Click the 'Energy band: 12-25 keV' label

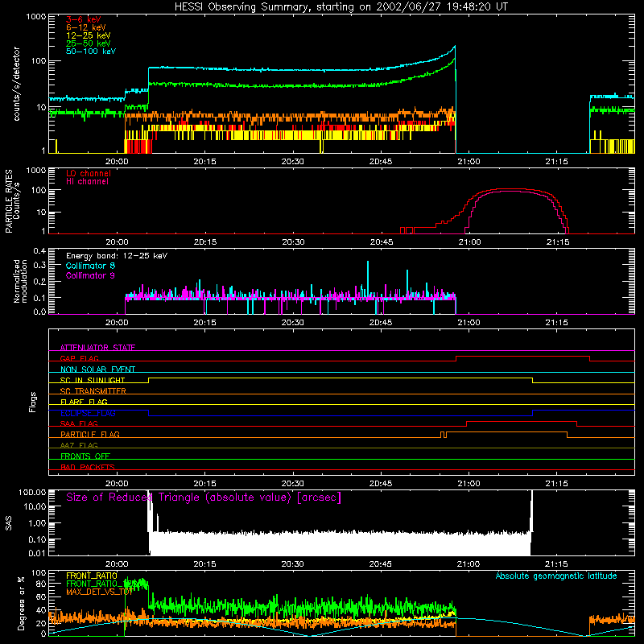(117, 256)
